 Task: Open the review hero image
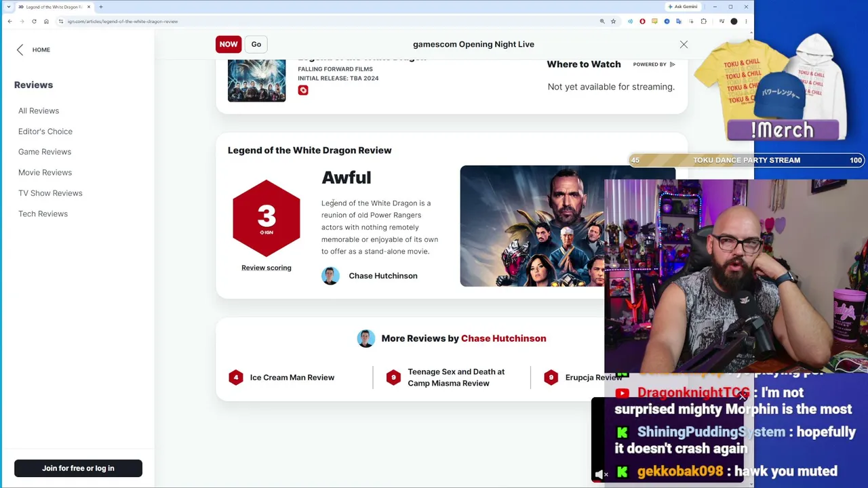532,226
